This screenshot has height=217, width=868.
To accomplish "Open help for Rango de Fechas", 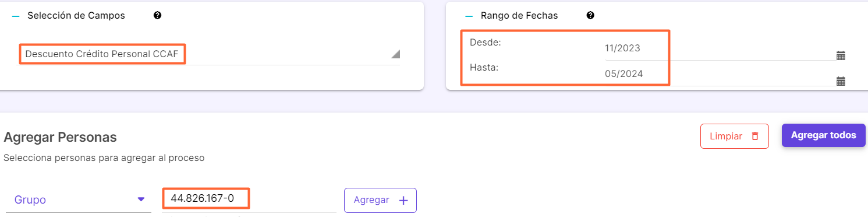I will click(x=590, y=16).
